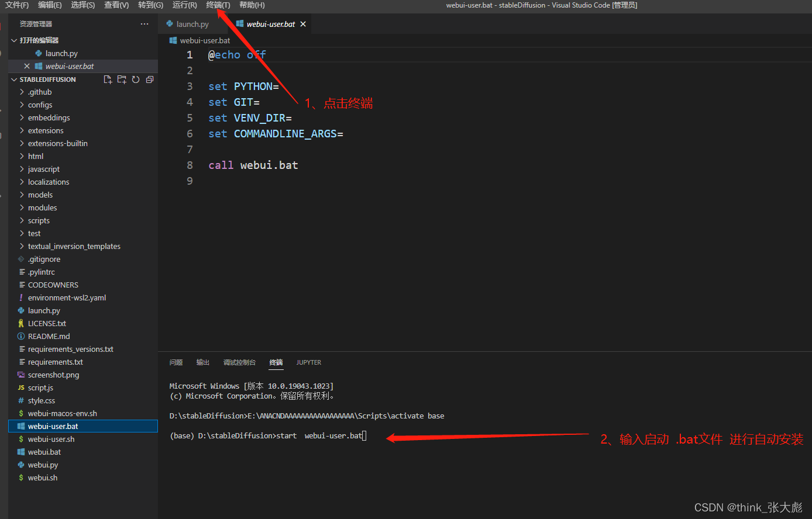The height and width of the screenshot is (519, 812).
Task: Expand the .github folder
Action: coord(83,92)
